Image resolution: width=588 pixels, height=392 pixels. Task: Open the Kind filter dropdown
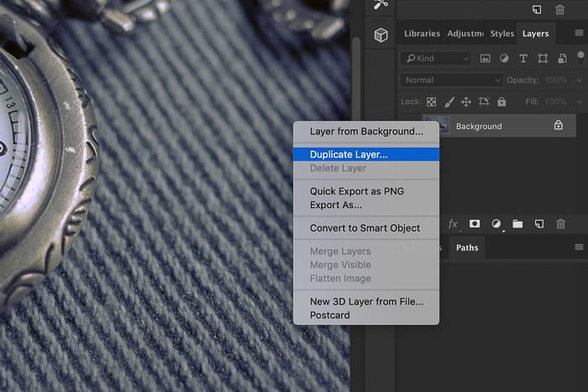coord(436,59)
